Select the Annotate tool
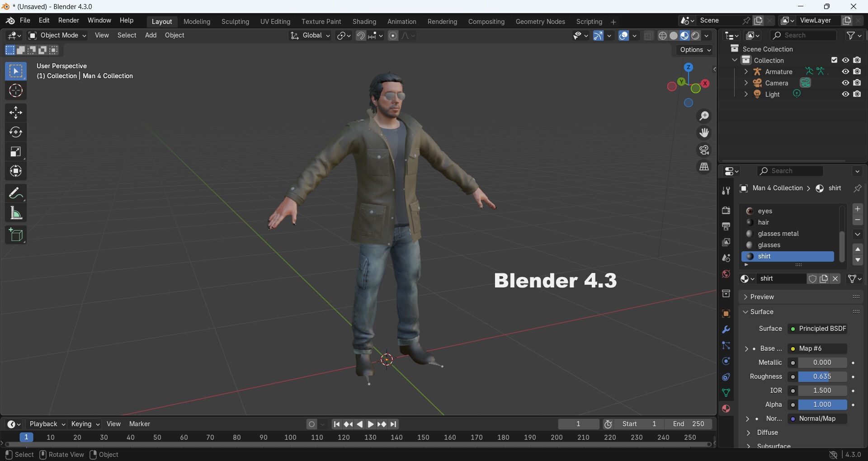This screenshot has width=868, height=461. 16,193
